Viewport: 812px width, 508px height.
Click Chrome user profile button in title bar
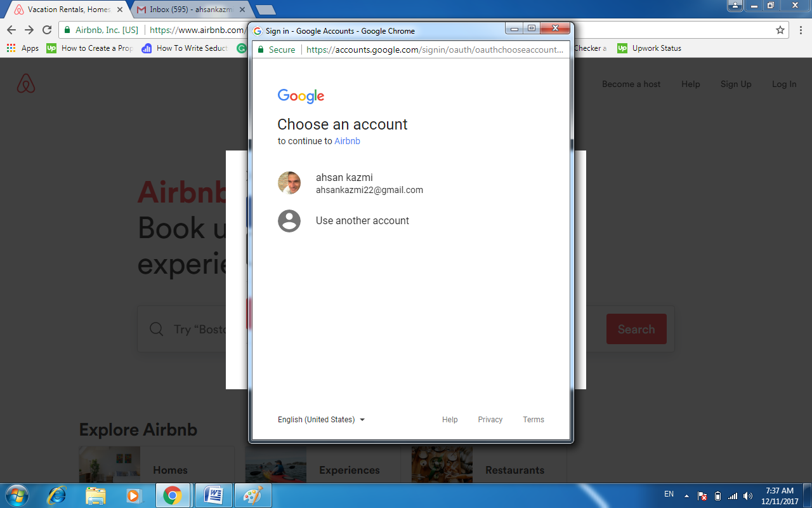click(x=735, y=5)
